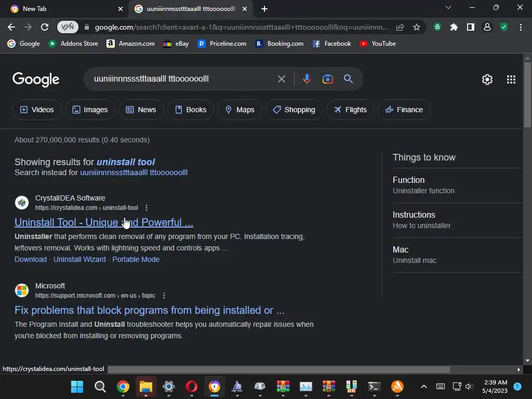The height and width of the screenshot is (399, 532).
Task: Close the Google search results tab
Action: 245,9
